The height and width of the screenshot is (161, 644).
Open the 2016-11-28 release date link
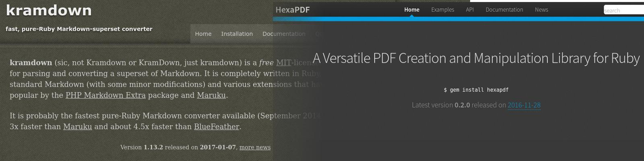click(524, 105)
